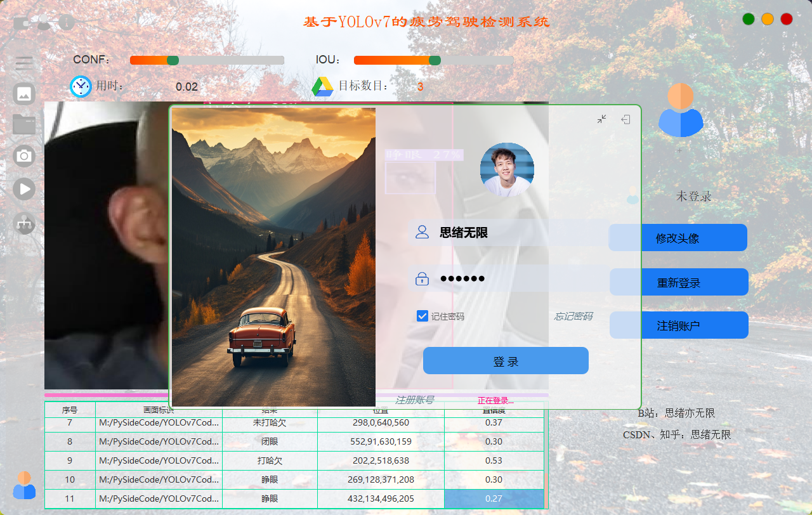Open the info icon in title bar
This screenshot has width=812, height=515.
pyautogui.click(x=67, y=23)
